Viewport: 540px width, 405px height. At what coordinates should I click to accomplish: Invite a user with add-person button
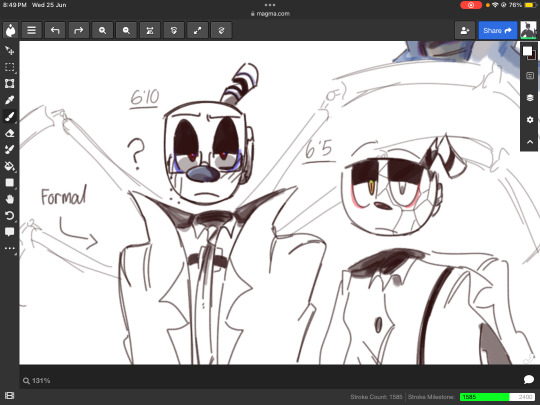(x=465, y=30)
